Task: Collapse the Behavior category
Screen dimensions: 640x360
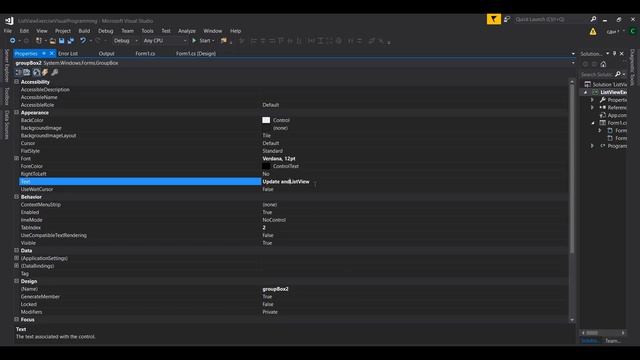Action: click(17, 197)
